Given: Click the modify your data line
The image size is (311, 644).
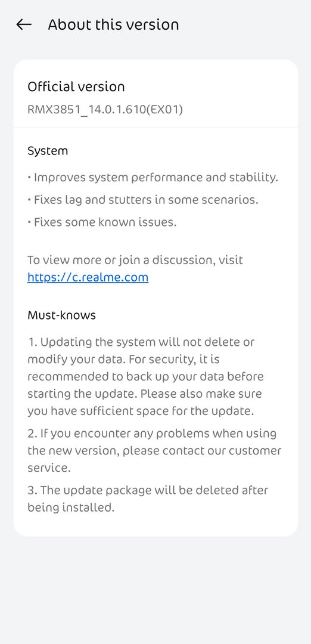Looking at the screenshot, I should pyautogui.click(x=123, y=360).
